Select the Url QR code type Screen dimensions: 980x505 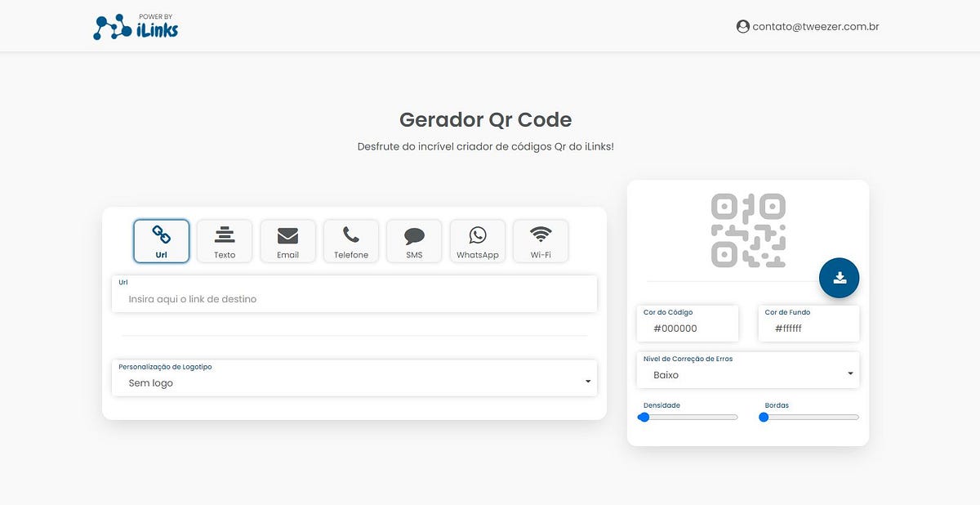[161, 240]
